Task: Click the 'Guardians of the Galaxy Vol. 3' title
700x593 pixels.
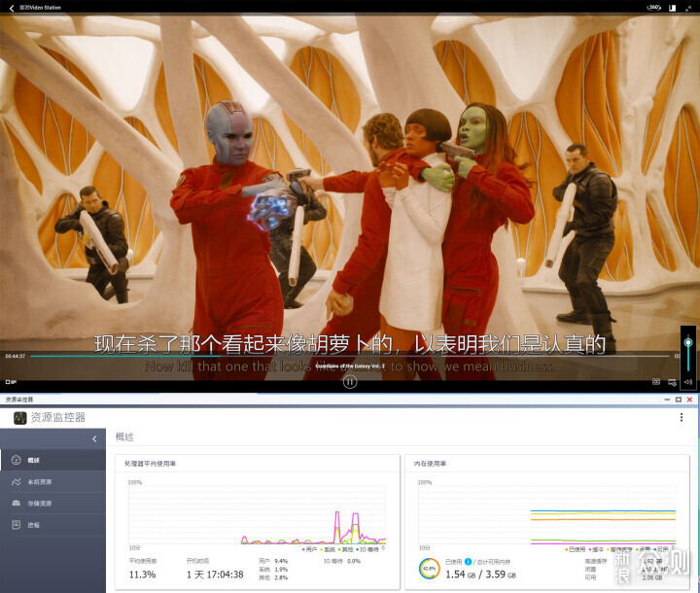Action: 350,366
